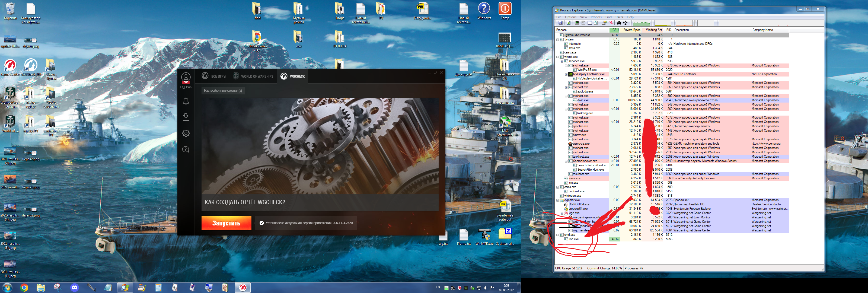
Task: Click the red X Kill Process icon
Action: (611, 23)
